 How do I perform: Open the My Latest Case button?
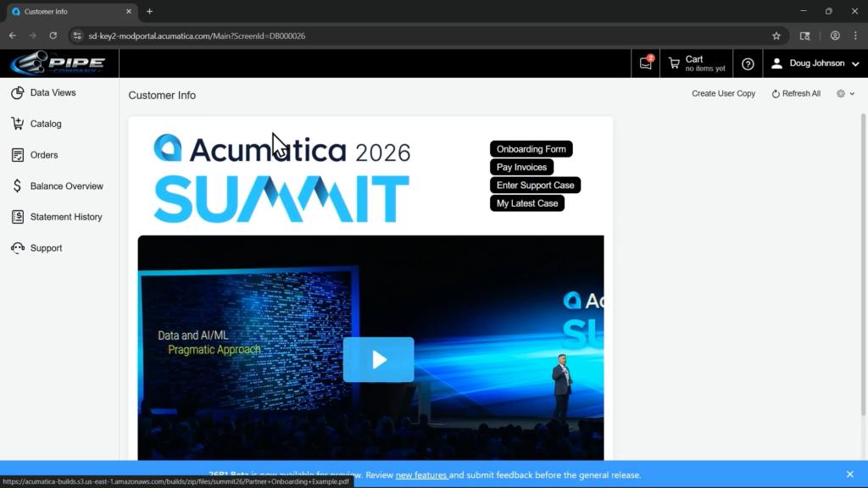click(526, 203)
